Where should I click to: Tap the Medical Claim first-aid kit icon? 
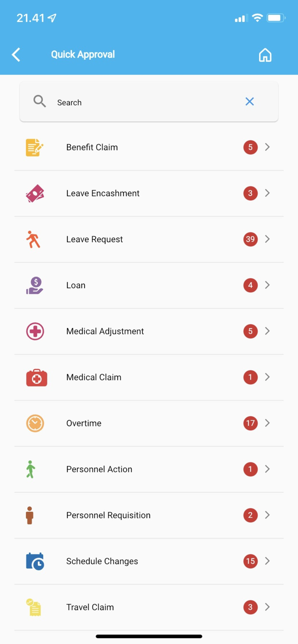pyautogui.click(x=36, y=378)
